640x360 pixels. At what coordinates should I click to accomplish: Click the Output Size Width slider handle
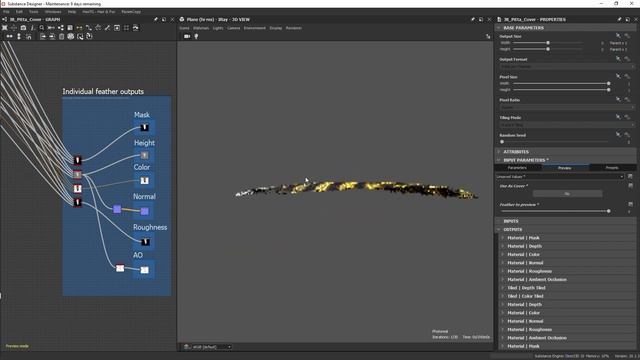[x=548, y=43]
